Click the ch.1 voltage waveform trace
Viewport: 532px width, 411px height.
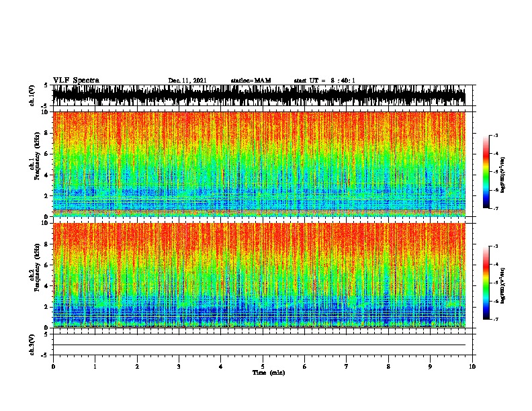(259, 95)
